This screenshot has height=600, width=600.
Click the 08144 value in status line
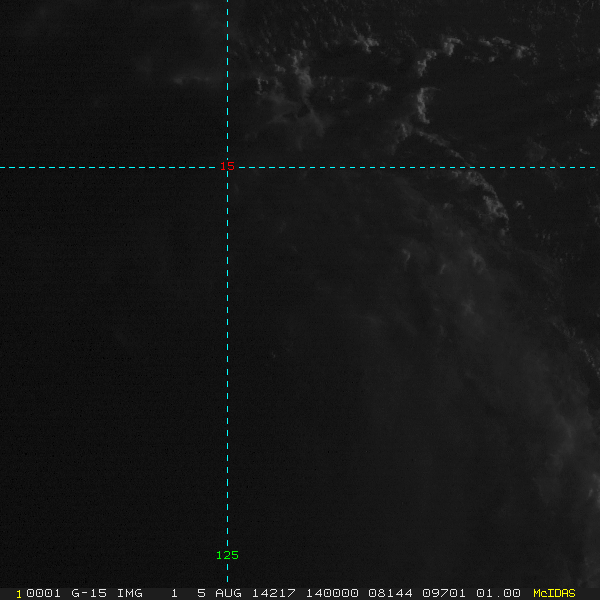click(390, 593)
